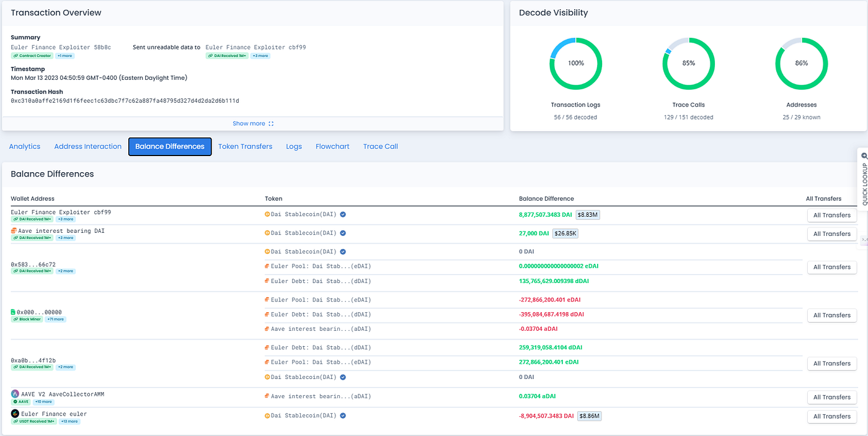This screenshot has width=868, height=436.
Task: Click the token icon beside Aave interest bearing DAI
Action: click(14, 230)
